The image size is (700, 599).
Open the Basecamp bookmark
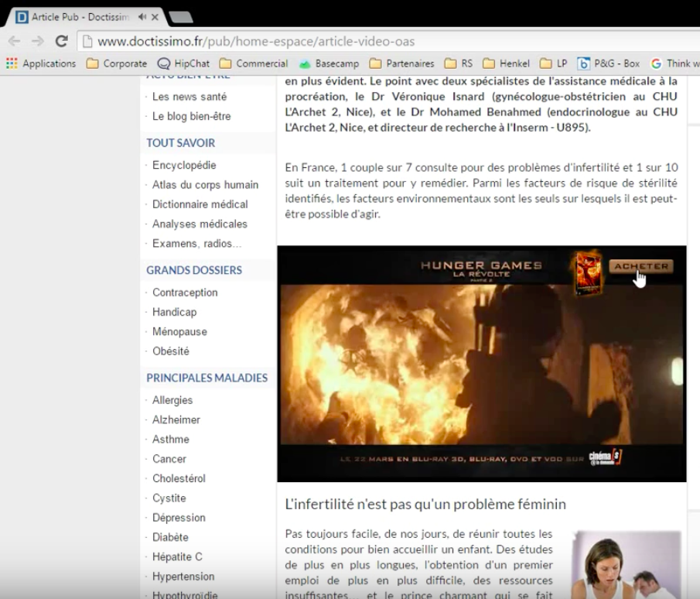coord(329,63)
